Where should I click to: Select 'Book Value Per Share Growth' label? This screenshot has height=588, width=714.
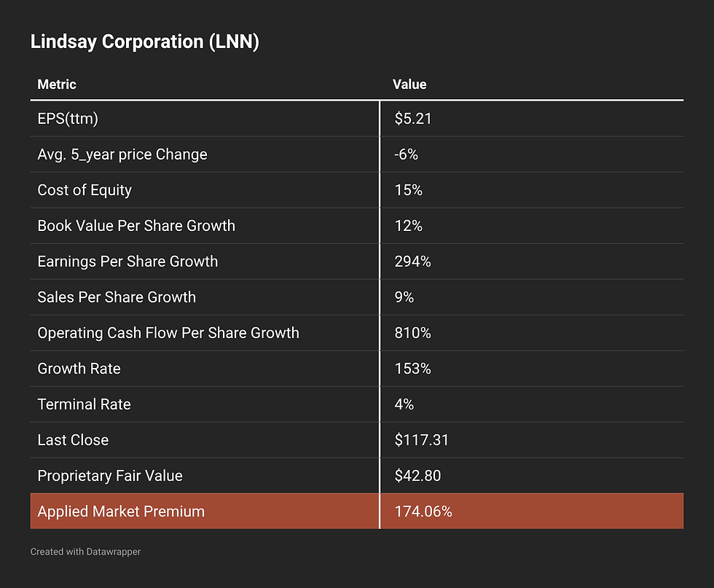click(x=136, y=226)
